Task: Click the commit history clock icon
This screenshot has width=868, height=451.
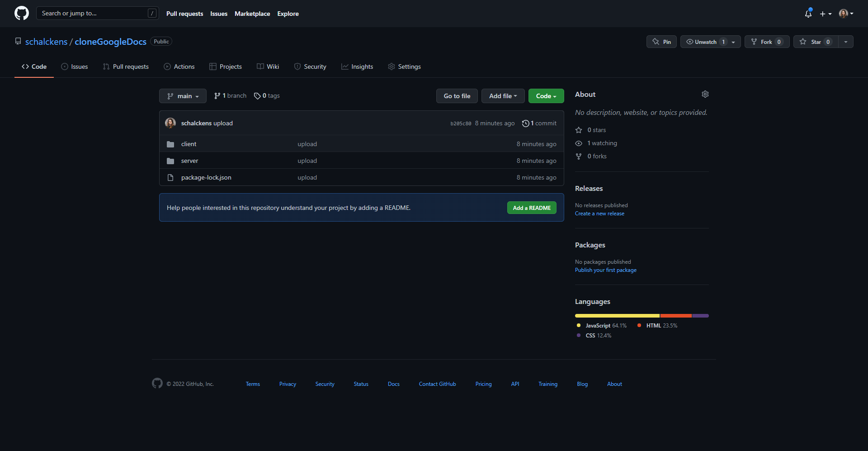Action: point(525,123)
